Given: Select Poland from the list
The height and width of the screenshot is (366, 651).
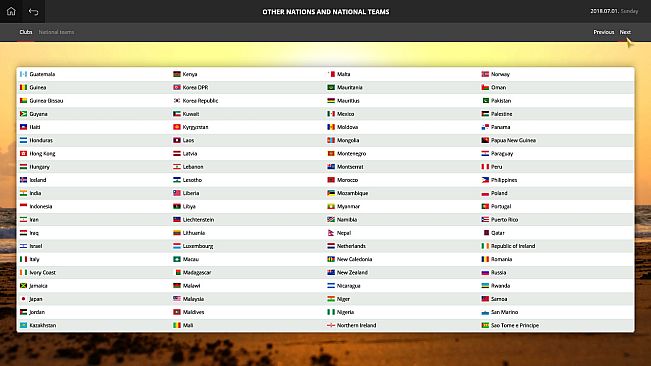Looking at the screenshot, I should tap(499, 193).
